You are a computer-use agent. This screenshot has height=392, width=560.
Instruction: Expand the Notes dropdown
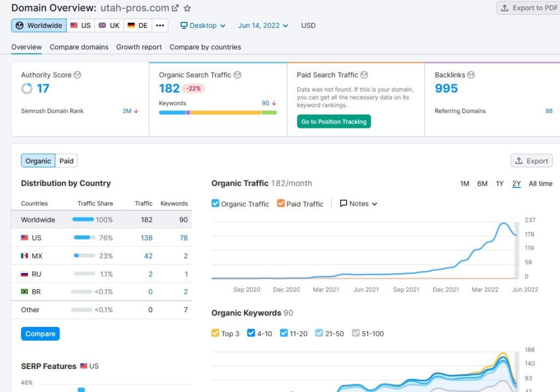tap(359, 203)
